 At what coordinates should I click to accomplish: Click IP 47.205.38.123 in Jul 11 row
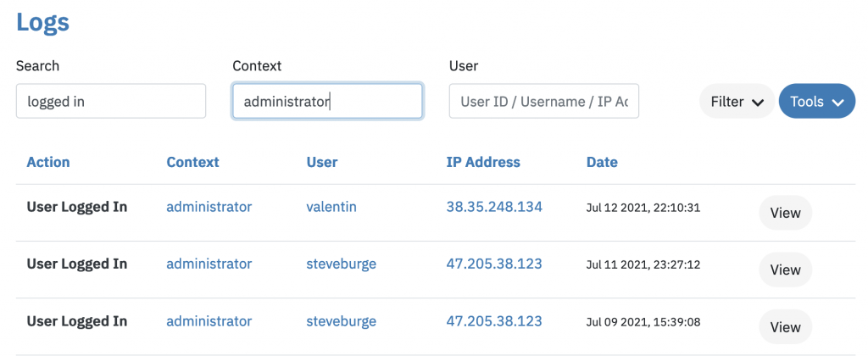click(x=494, y=264)
